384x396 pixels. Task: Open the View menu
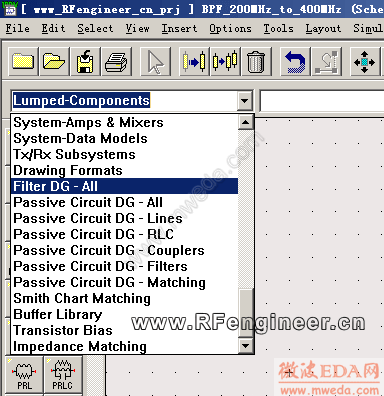tap(137, 29)
